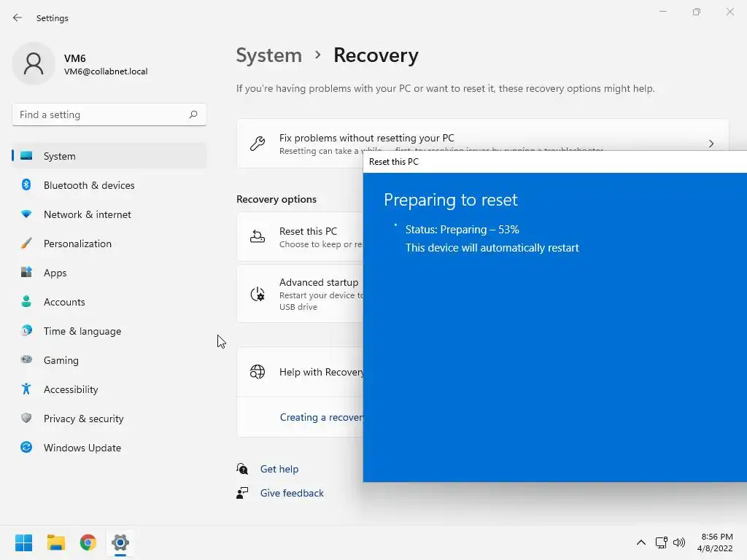Click the search magnifier icon

193,114
